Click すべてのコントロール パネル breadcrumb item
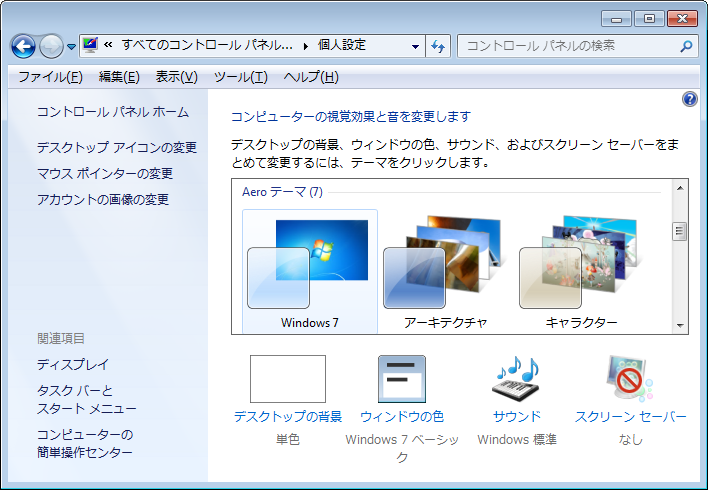The image size is (708, 490). [207, 45]
